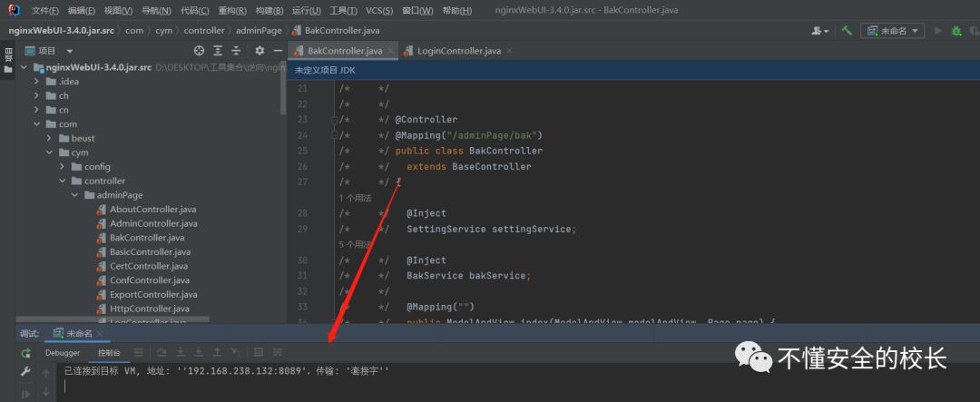Image resolution: width=980 pixels, height=402 pixels.
Task: Click the vertical 项目 tool window button
Action: click(x=8, y=59)
